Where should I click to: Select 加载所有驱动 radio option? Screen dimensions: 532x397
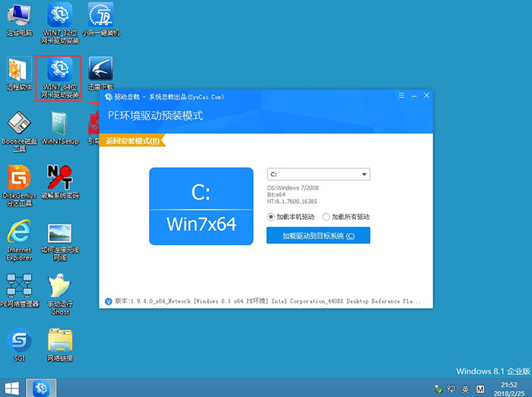327,218
